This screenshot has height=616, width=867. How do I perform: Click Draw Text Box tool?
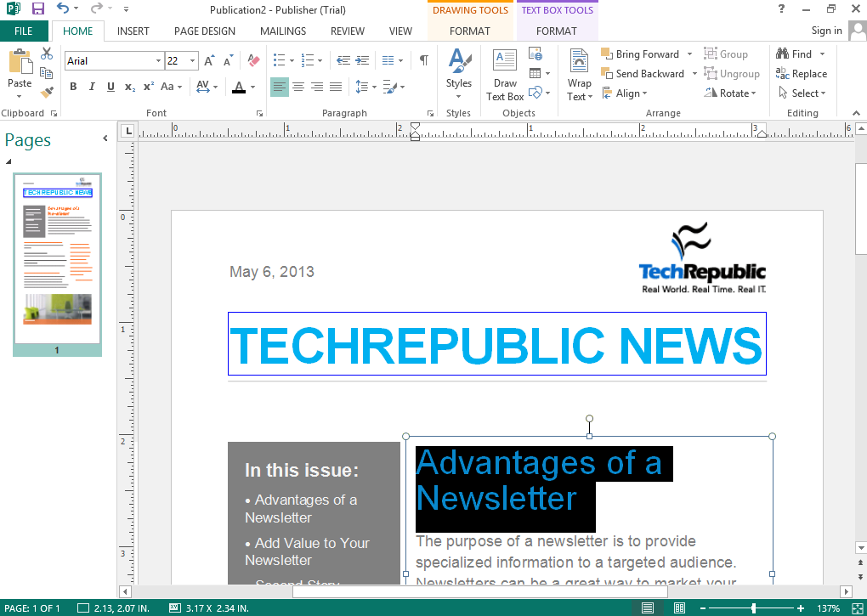505,76
